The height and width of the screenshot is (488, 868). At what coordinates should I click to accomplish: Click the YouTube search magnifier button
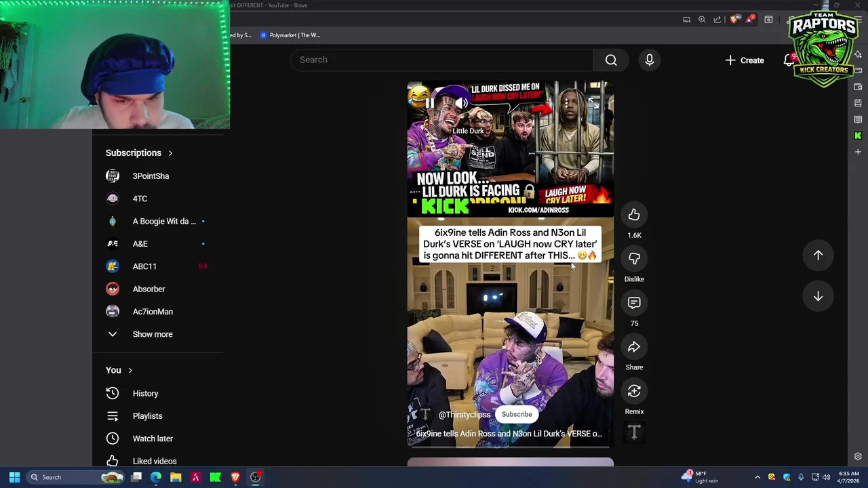pyautogui.click(x=611, y=60)
